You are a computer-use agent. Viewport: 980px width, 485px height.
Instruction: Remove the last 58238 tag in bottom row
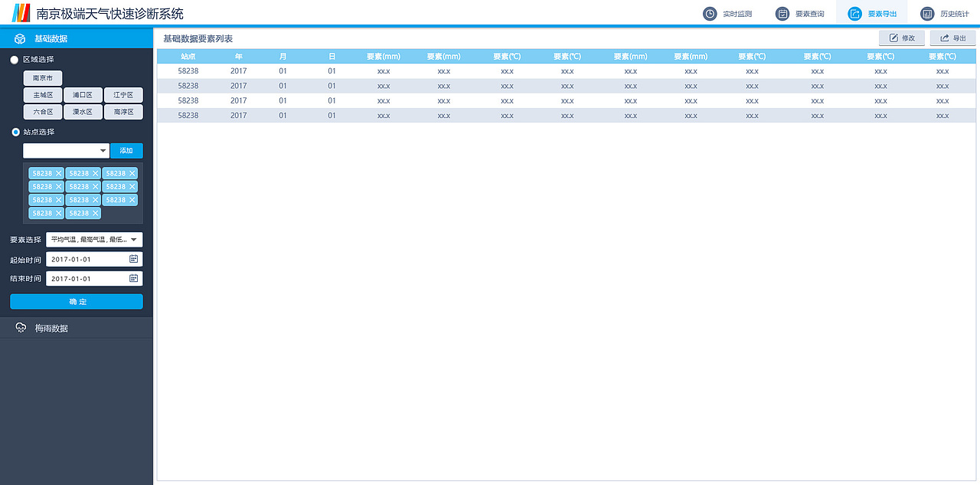[95, 213]
